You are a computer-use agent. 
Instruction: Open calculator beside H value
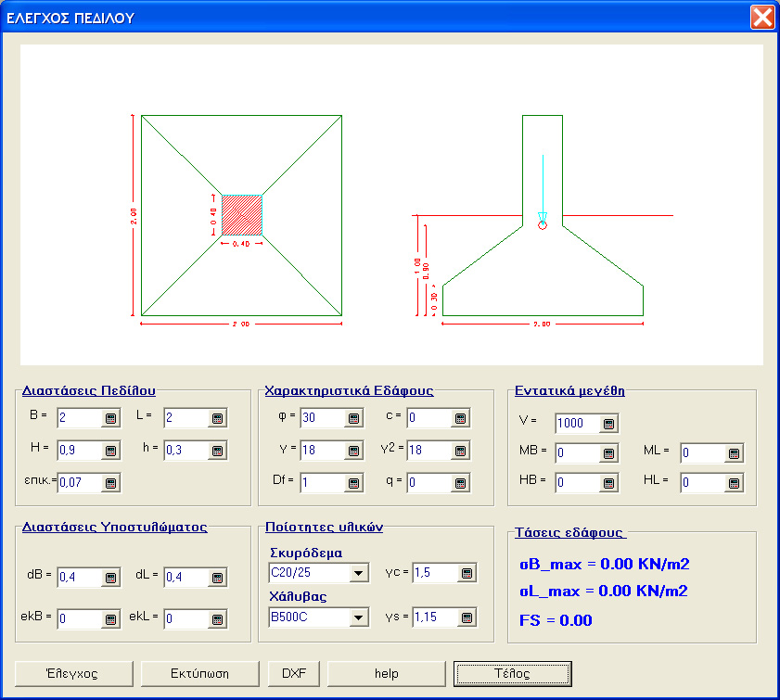[110, 451]
